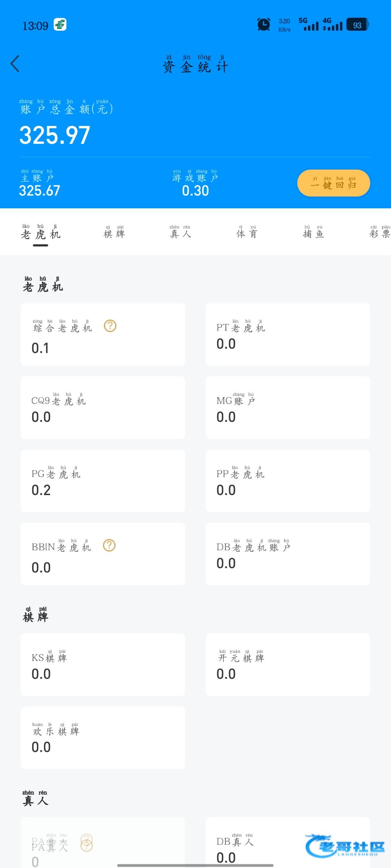This screenshot has height=868, width=391.
Task: Tap the battery indicator showing 93
Action: (x=357, y=25)
